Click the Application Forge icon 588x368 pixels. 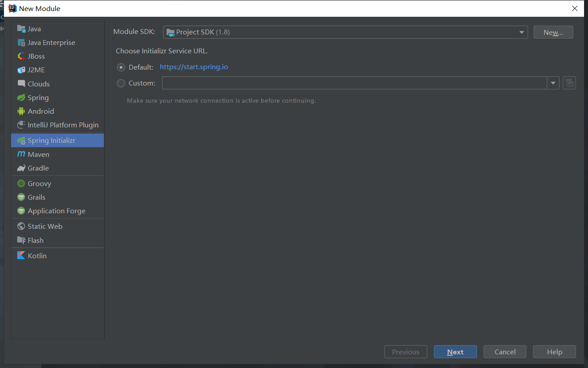pyautogui.click(x=21, y=211)
